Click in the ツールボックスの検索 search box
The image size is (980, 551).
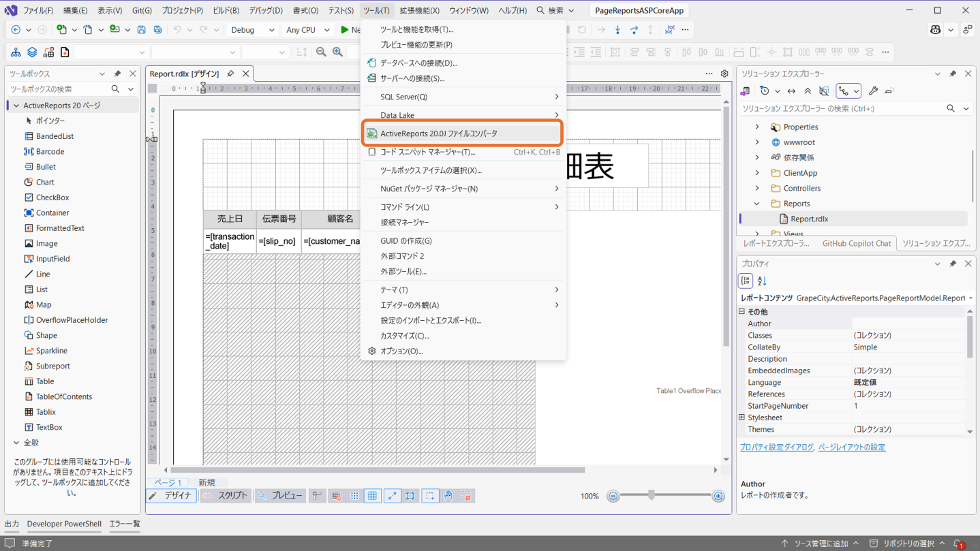(x=59, y=89)
